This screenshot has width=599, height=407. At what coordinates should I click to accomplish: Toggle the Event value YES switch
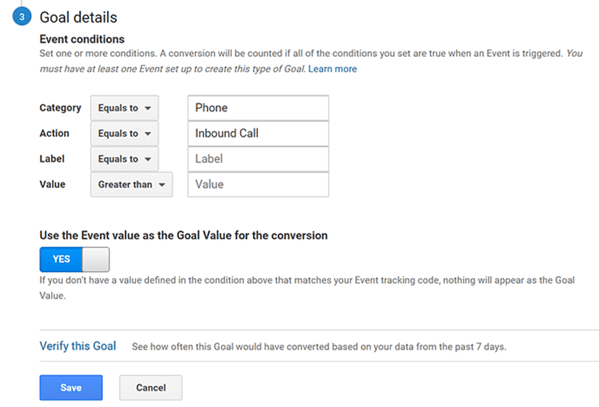click(x=74, y=259)
